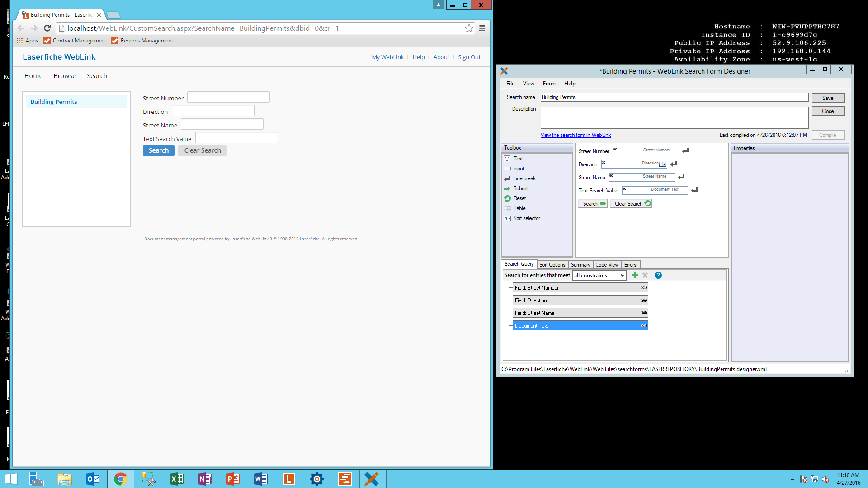868x488 pixels.
Task: Click the link icon on Field: Direction
Action: [x=644, y=300]
